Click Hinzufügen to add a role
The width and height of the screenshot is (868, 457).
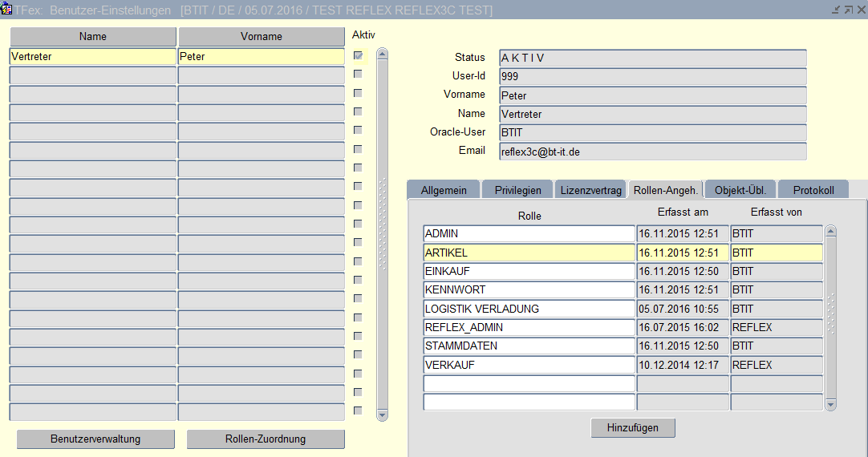633,427
